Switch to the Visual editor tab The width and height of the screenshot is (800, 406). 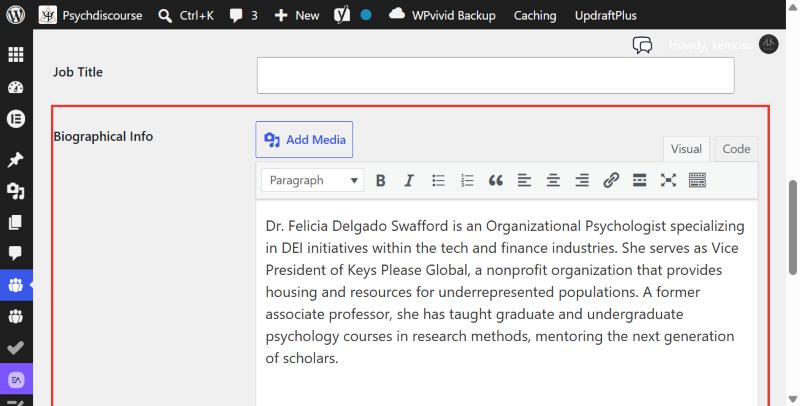pos(686,149)
